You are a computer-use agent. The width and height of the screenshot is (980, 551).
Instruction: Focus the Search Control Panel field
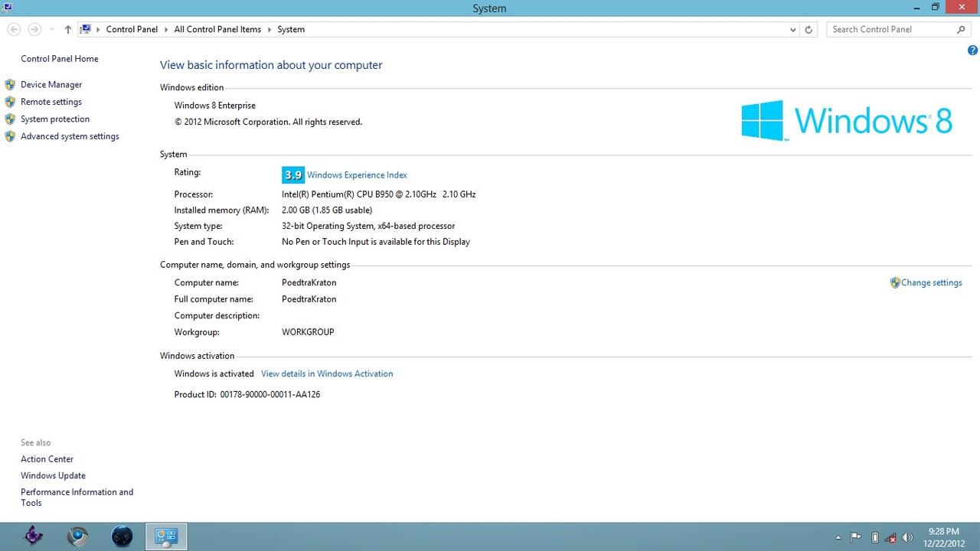[891, 29]
